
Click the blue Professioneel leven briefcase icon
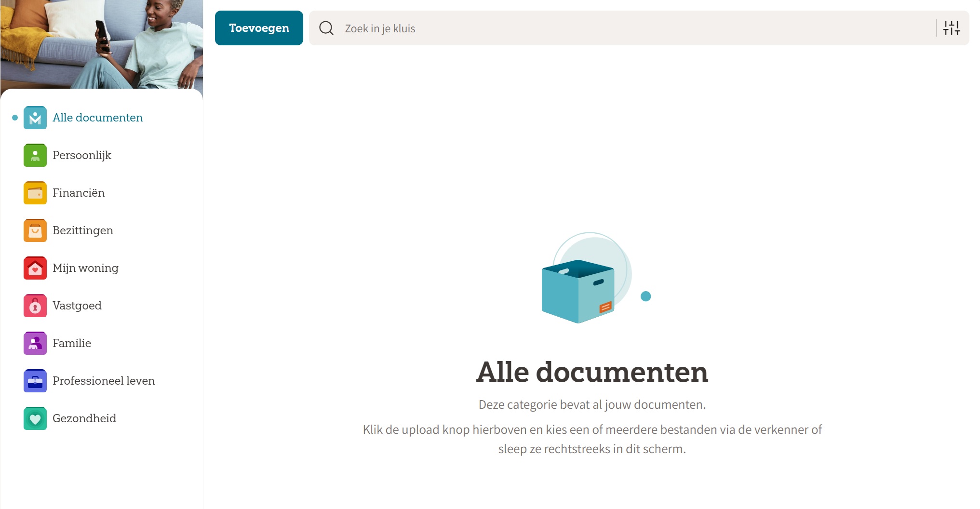35,381
